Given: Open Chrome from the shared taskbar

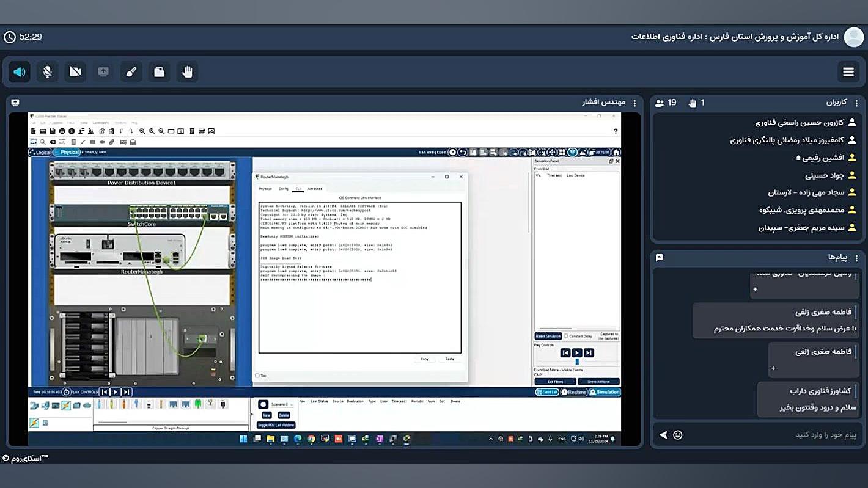Looking at the screenshot, I should 311,439.
